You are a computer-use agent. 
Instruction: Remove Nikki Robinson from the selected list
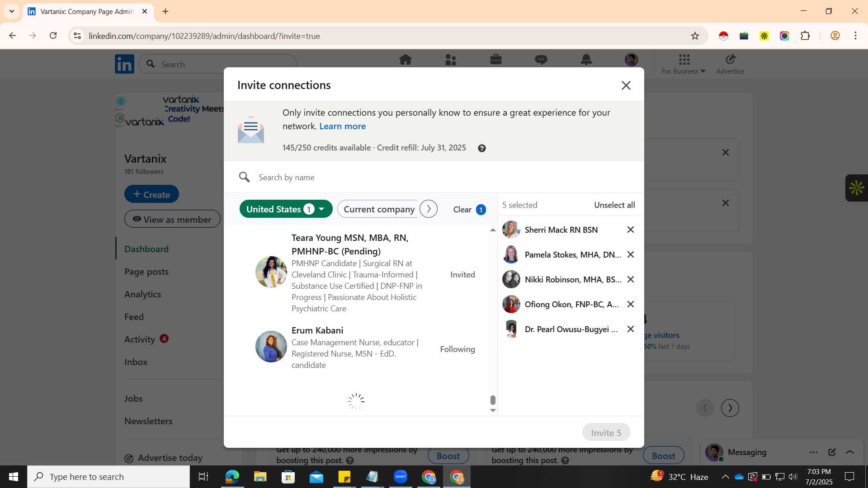coord(631,279)
